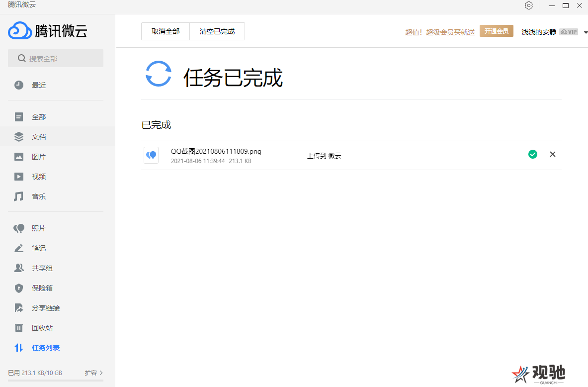Click the QQ截图 file thumbnail

[151, 155]
